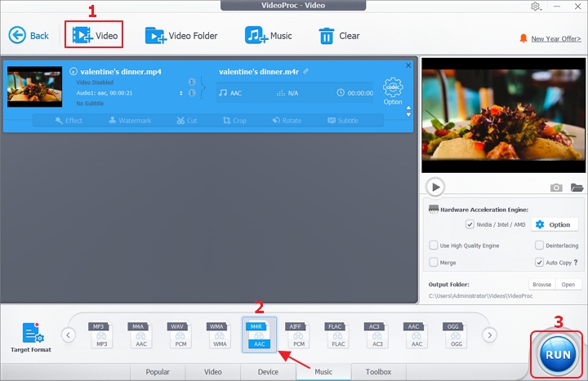588x381 pixels.
Task: Go back using the Back arrow
Action: coord(29,36)
